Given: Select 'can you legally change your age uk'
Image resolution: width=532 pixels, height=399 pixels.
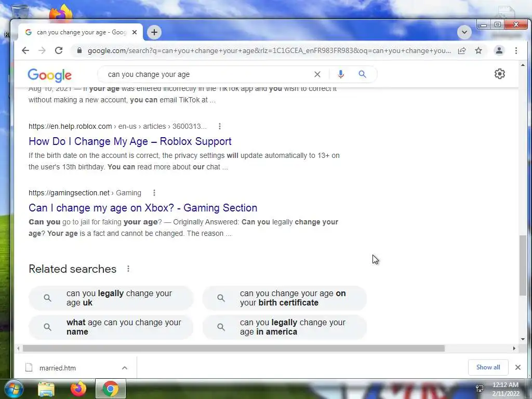Looking at the screenshot, I should [x=111, y=298].
